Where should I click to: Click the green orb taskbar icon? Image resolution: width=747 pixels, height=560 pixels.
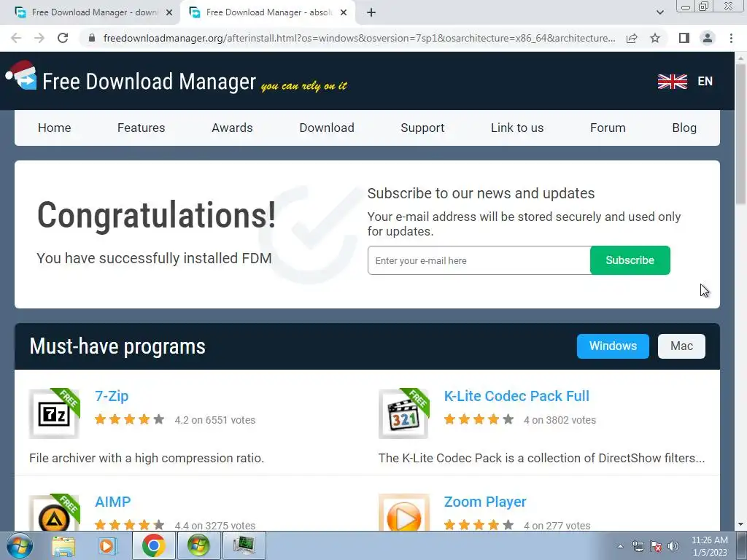(198, 545)
